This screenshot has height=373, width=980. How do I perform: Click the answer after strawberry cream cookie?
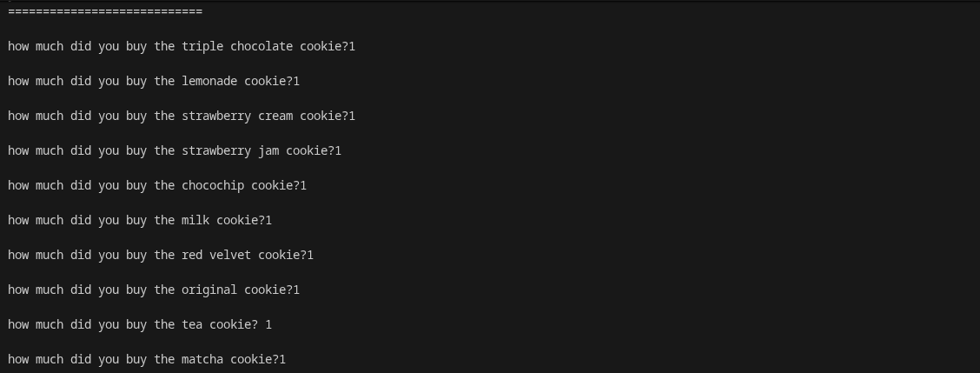[352, 116]
